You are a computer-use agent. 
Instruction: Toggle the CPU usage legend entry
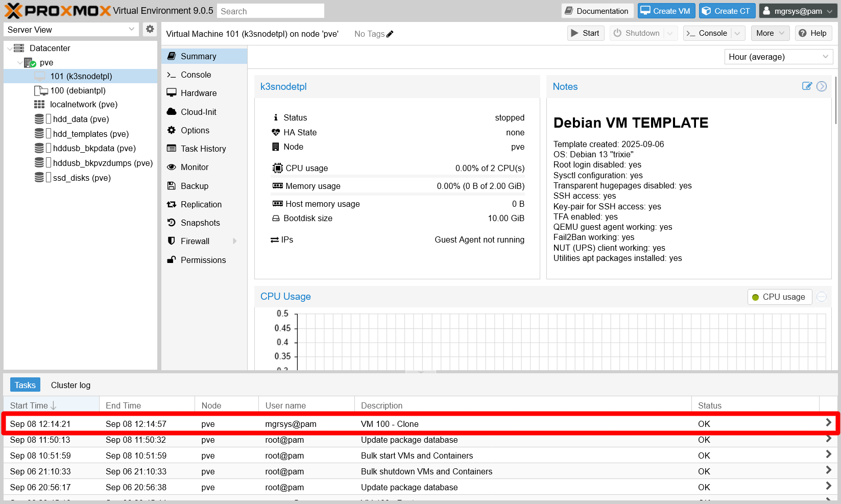point(779,297)
